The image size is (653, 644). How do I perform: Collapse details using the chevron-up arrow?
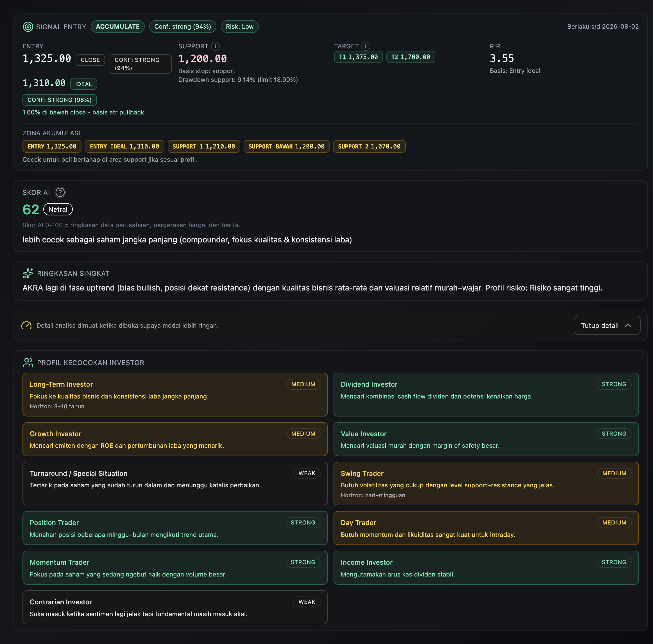click(x=628, y=325)
